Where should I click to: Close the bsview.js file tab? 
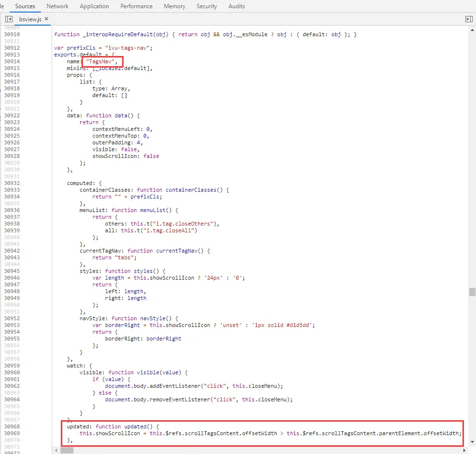tap(46, 19)
